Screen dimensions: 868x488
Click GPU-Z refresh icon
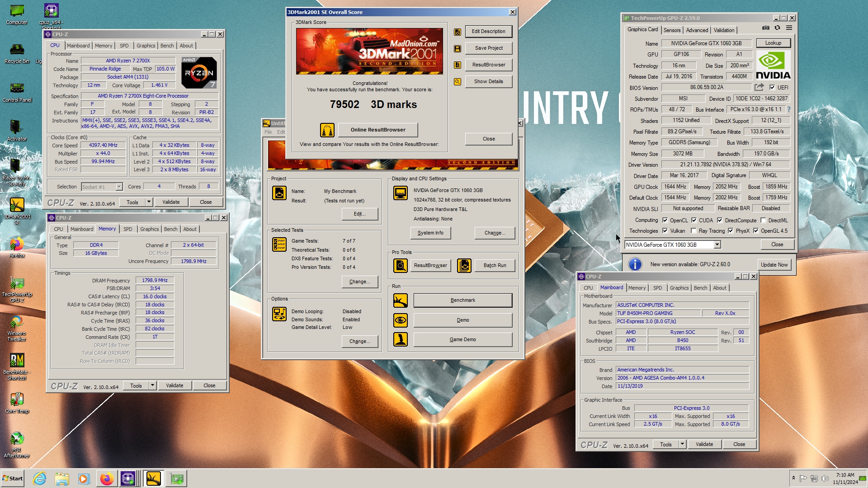pos(777,28)
